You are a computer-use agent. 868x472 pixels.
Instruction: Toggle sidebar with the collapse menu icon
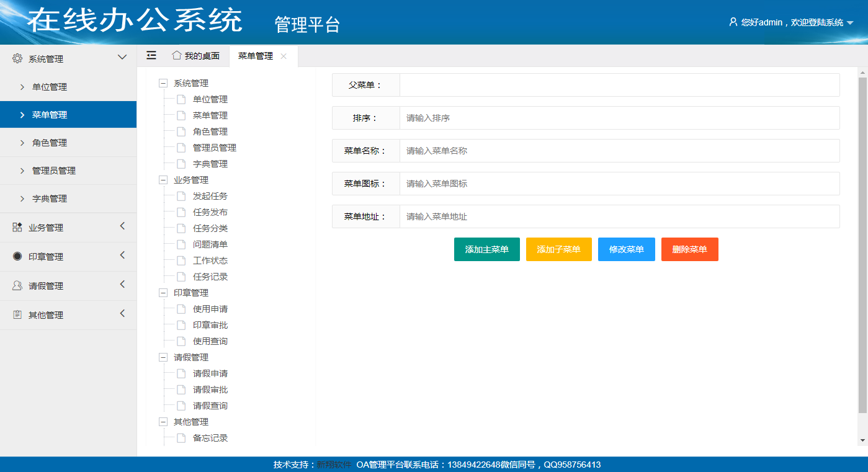click(151, 56)
